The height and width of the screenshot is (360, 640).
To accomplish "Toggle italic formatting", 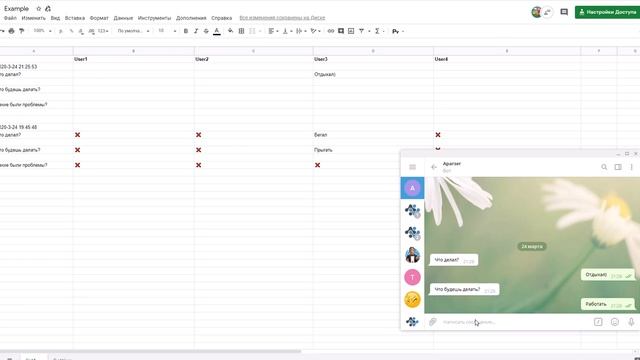I will click(196, 31).
